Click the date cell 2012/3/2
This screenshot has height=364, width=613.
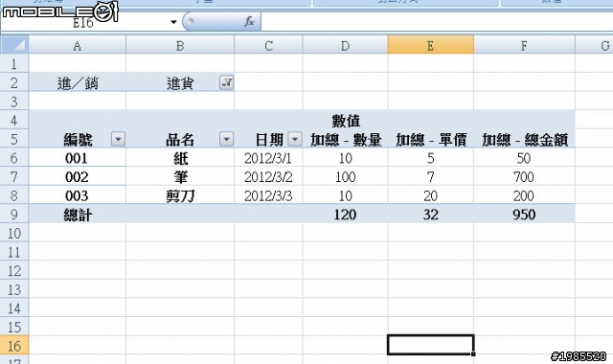[x=268, y=176]
